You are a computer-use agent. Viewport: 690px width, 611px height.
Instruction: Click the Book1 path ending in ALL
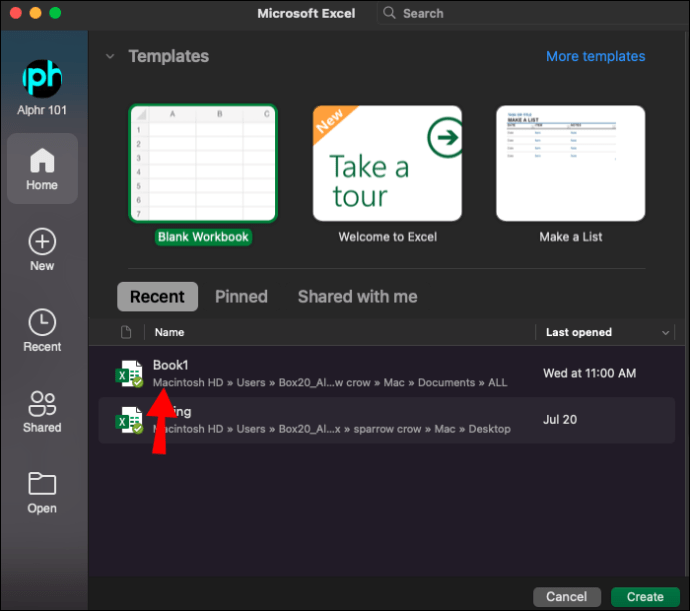[x=330, y=383]
